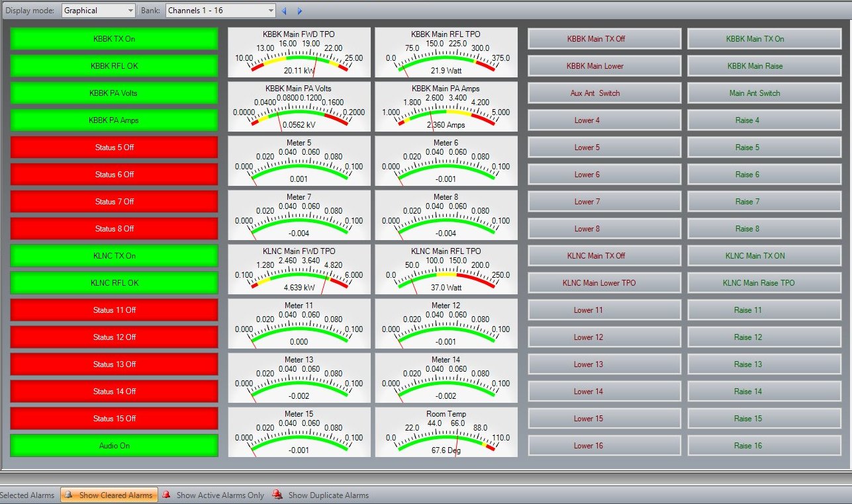Click the 2.360 Amps reading
This screenshot has width=852, height=504.
point(446,125)
